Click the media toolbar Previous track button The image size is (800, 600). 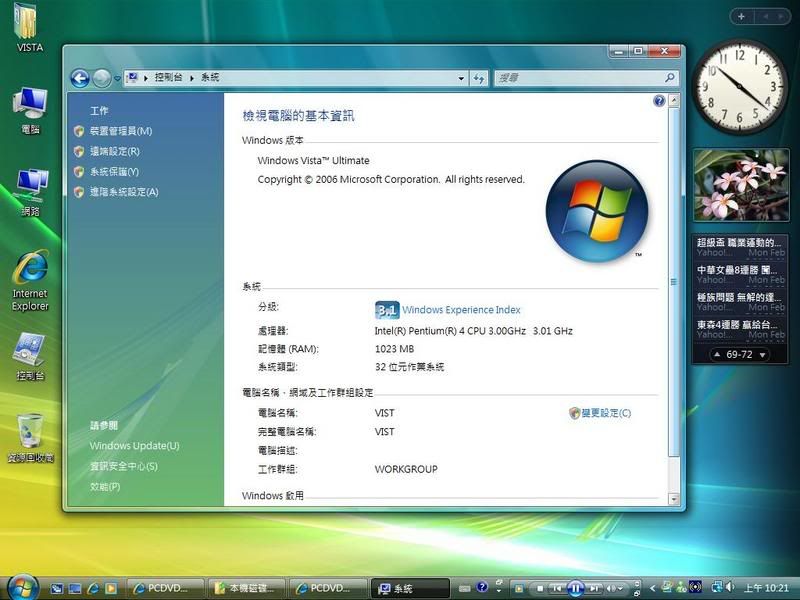557,588
